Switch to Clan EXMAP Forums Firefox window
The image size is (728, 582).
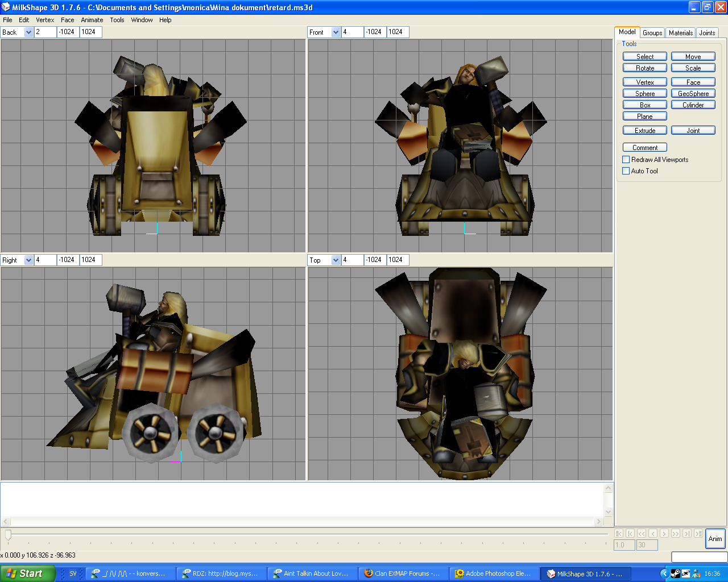(x=403, y=573)
